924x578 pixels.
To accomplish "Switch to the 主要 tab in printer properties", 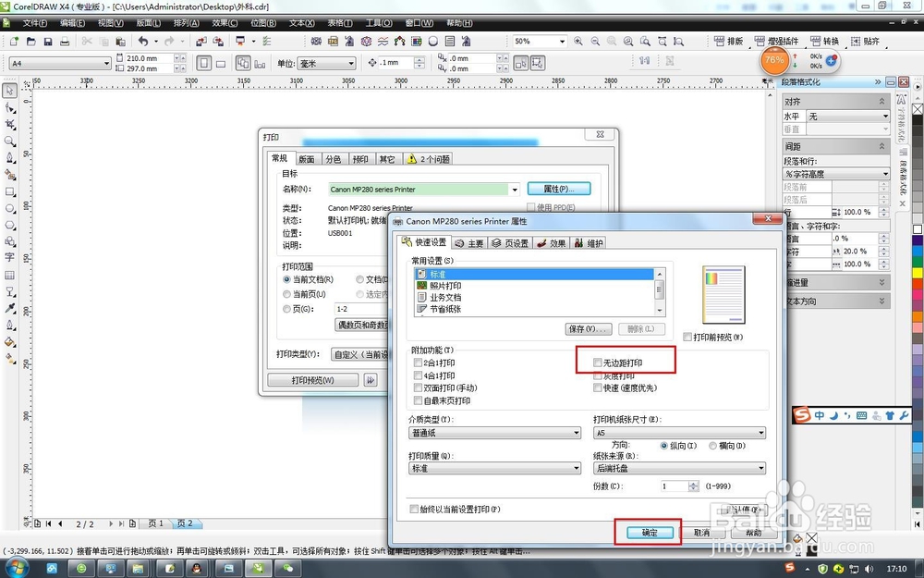I will [x=469, y=243].
